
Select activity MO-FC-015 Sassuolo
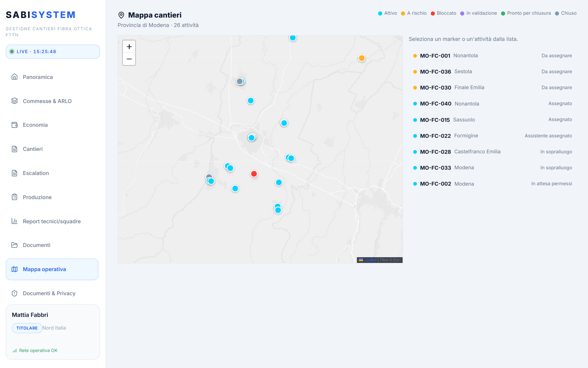(492, 120)
